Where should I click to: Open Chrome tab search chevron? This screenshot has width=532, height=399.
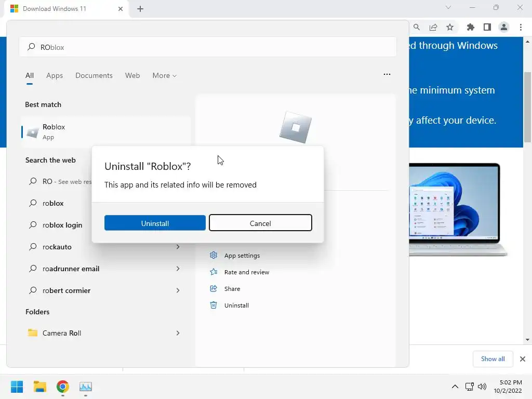[448, 7]
